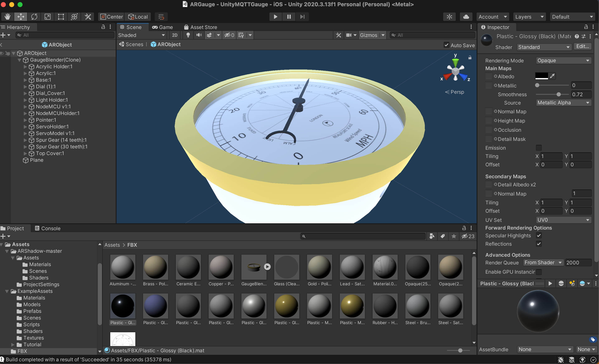The height and width of the screenshot is (364, 599).
Task: Expand the Source dropdown Metallic Alpha
Action: tap(563, 102)
